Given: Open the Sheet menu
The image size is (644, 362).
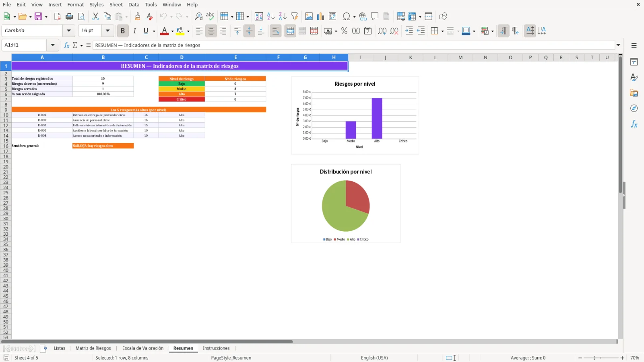Looking at the screenshot, I should 116,4.
